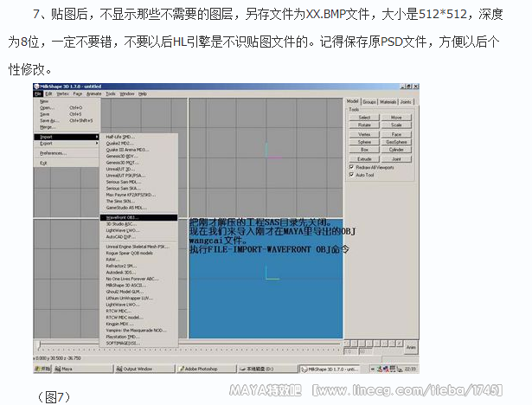Viewport: 532px width, 405px height.
Task: Switch to Maya in the taskbar
Action: point(82,369)
